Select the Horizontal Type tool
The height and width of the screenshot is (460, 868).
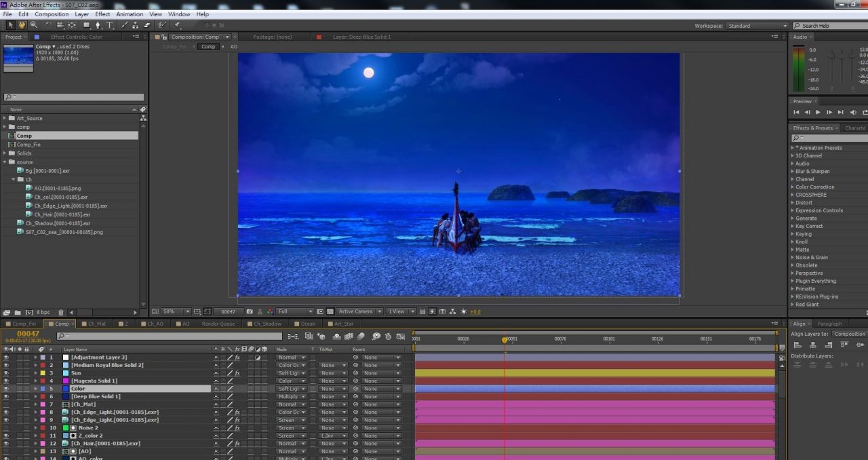[110, 25]
